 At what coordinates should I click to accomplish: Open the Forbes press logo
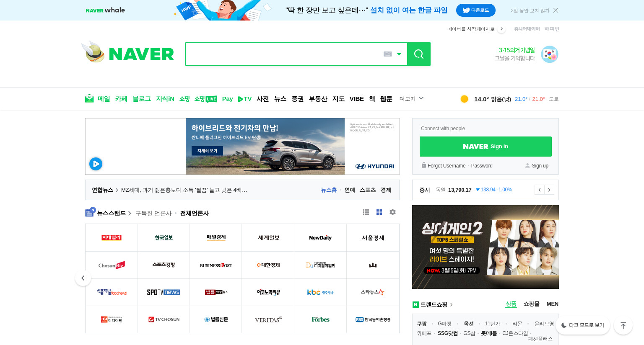320,319
